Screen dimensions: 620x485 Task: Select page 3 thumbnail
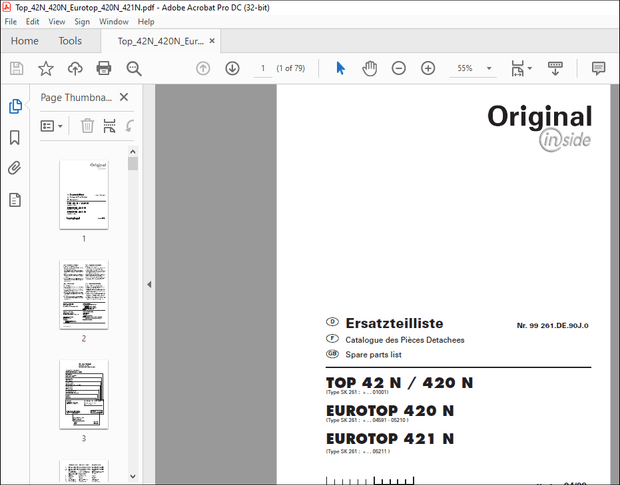click(x=84, y=394)
